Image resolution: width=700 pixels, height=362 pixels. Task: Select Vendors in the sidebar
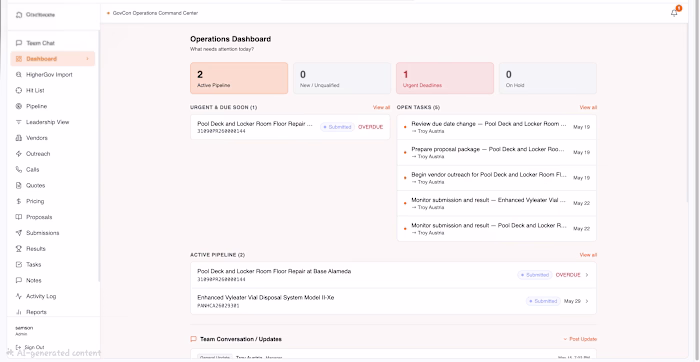point(53,138)
